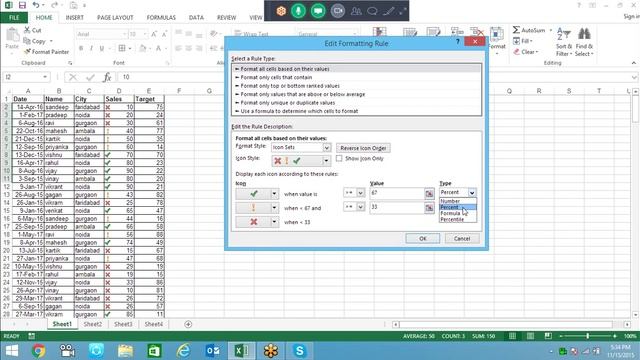
Task: Click the Undo arrow icon
Action: coord(36,5)
